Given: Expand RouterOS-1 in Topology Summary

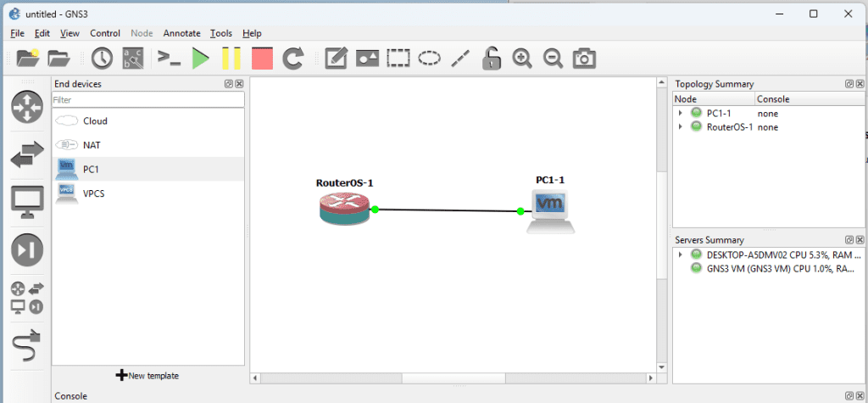Looking at the screenshot, I should tap(680, 127).
